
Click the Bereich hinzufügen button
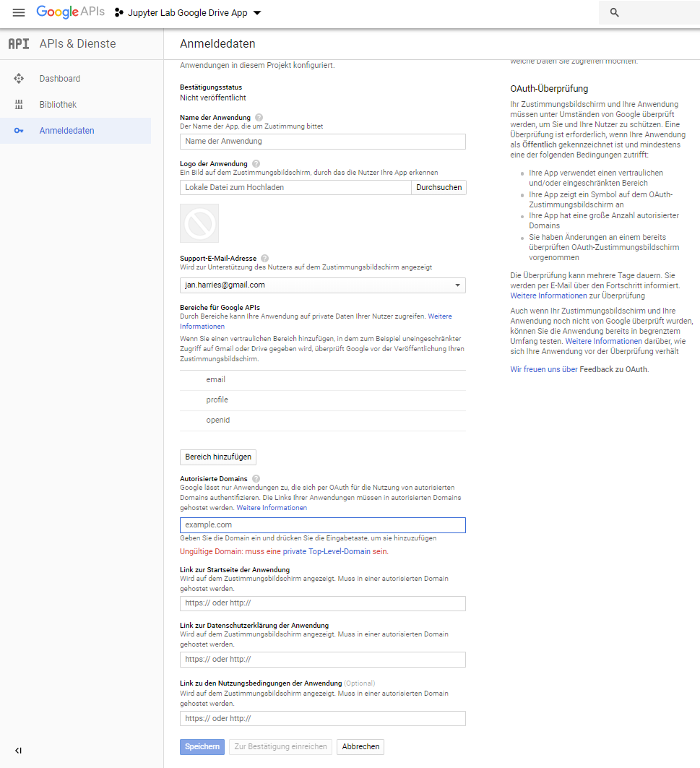click(218, 457)
